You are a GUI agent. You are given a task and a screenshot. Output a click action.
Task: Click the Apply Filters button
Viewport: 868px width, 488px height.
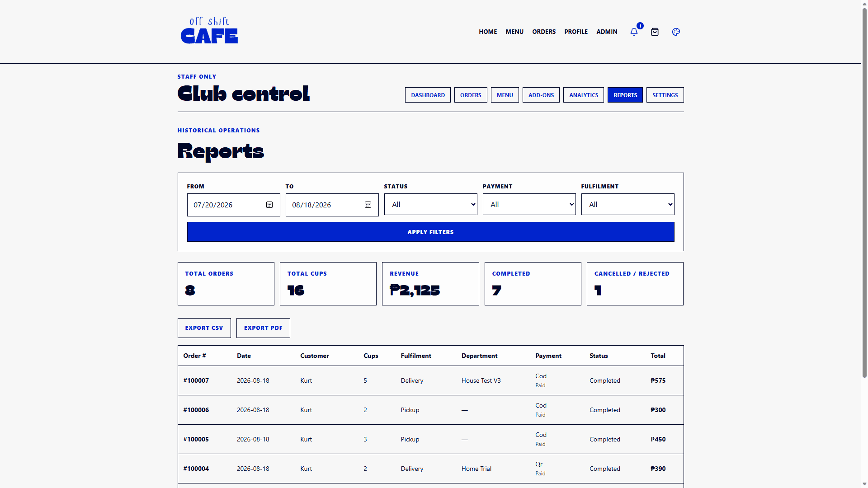coord(430,232)
